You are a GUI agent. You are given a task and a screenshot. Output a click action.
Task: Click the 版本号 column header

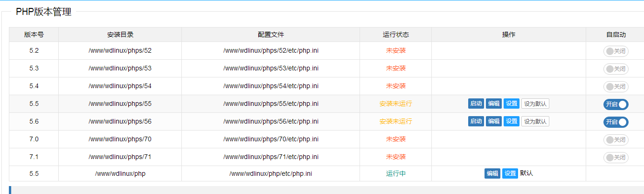coord(34,35)
